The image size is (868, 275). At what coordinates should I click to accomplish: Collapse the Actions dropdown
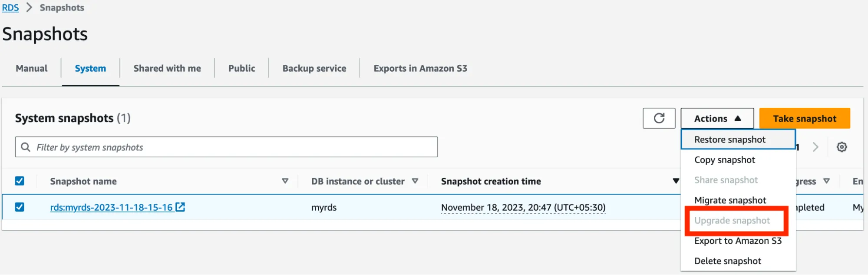(716, 118)
